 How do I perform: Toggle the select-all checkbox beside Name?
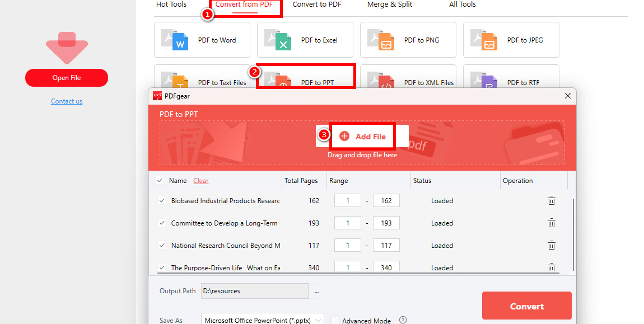[160, 180]
